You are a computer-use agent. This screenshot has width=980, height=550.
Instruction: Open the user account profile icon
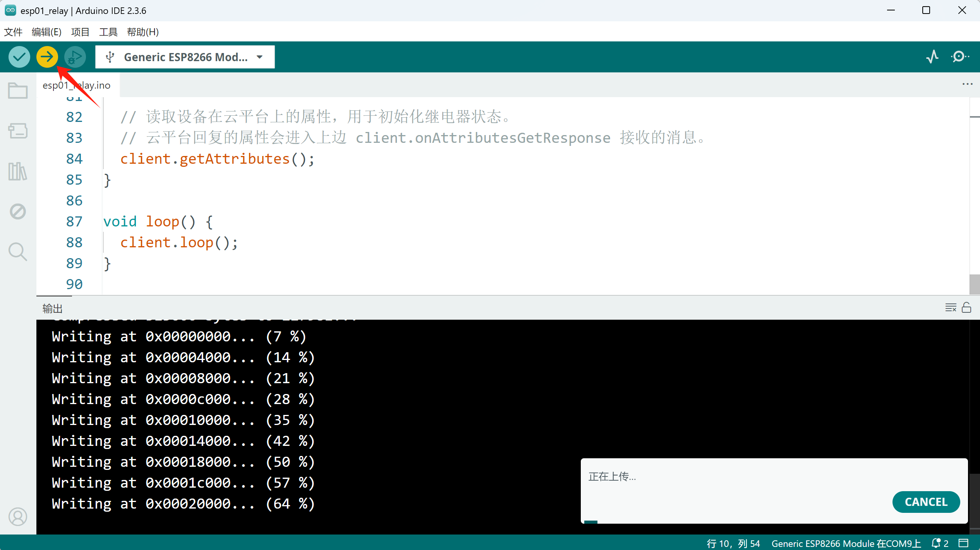pos(18,517)
